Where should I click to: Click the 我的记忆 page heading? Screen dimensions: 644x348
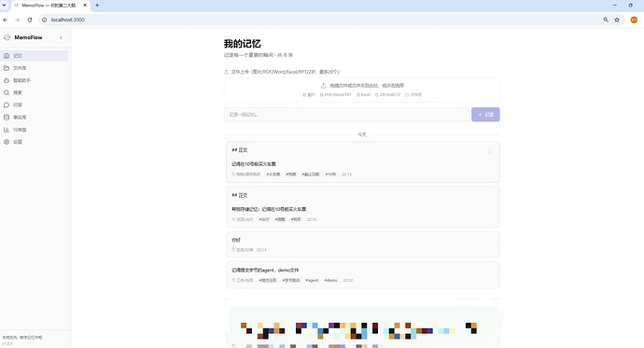243,44
